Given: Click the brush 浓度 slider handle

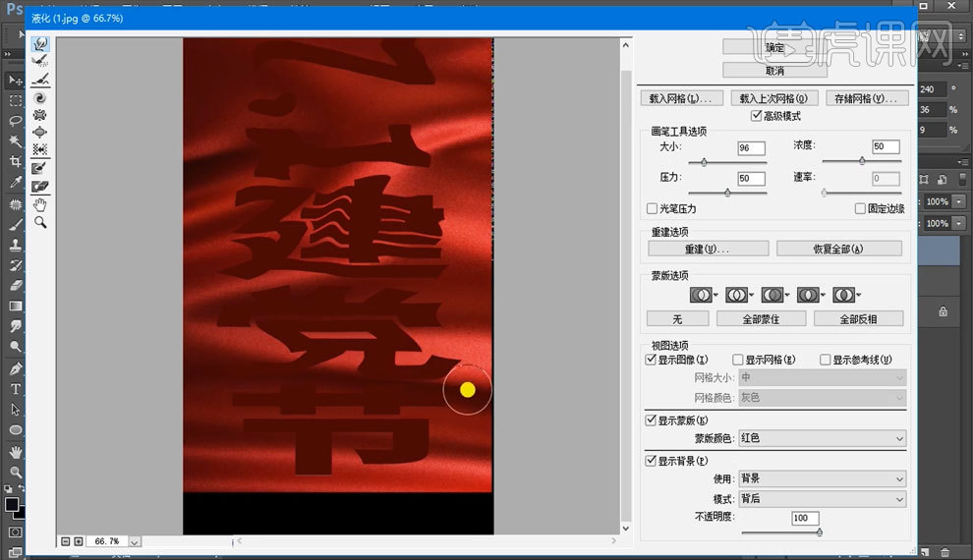Looking at the screenshot, I should click(x=862, y=160).
